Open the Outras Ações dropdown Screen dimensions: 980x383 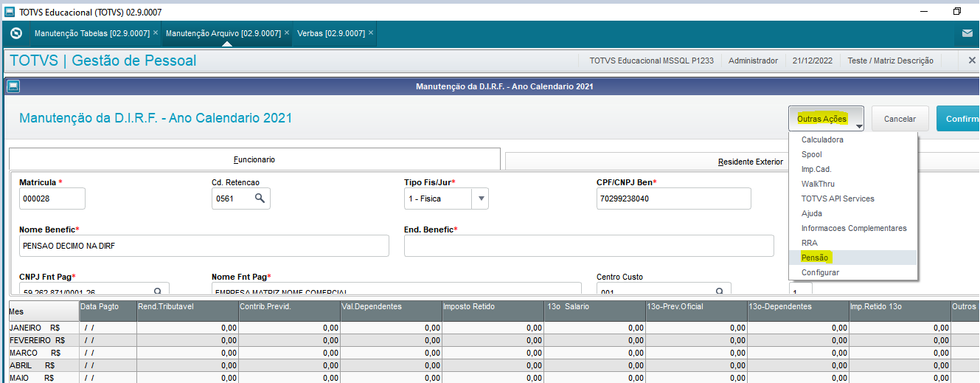[826, 119]
